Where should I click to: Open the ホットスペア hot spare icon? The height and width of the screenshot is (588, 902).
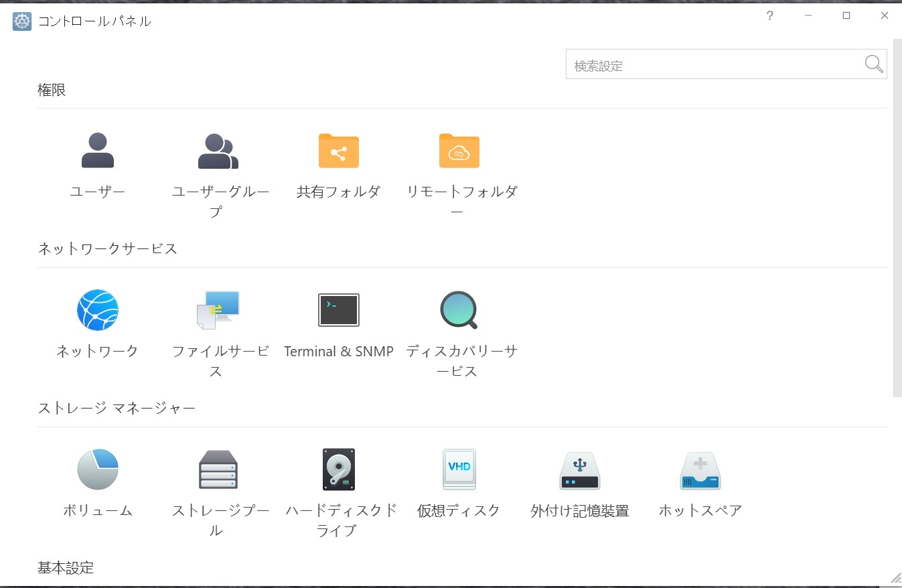[x=700, y=469]
